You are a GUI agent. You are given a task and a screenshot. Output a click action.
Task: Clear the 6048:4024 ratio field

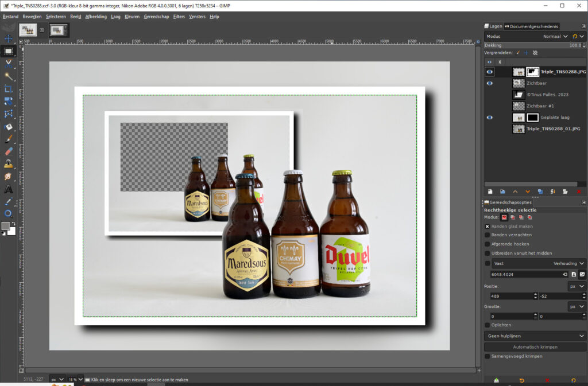pyautogui.click(x=565, y=274)
